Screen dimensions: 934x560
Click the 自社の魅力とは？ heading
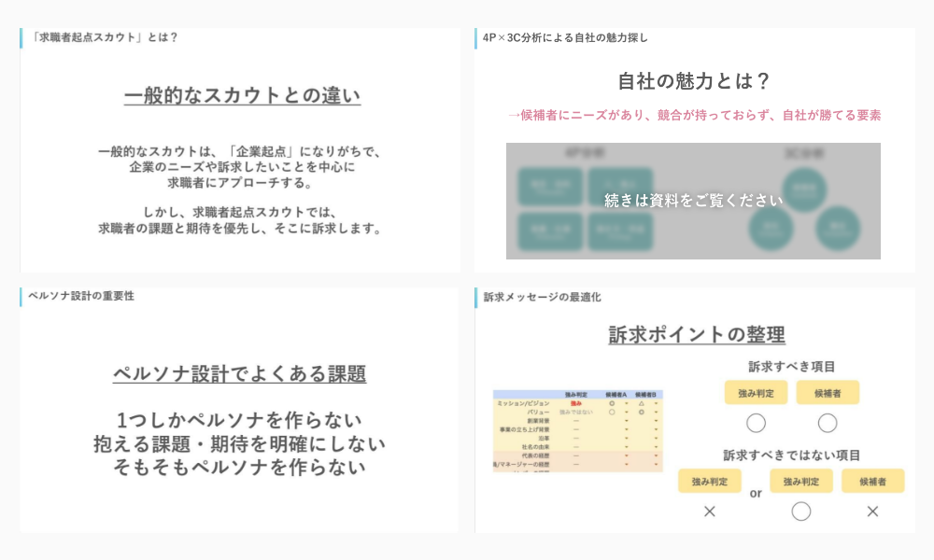click(695, 81)
